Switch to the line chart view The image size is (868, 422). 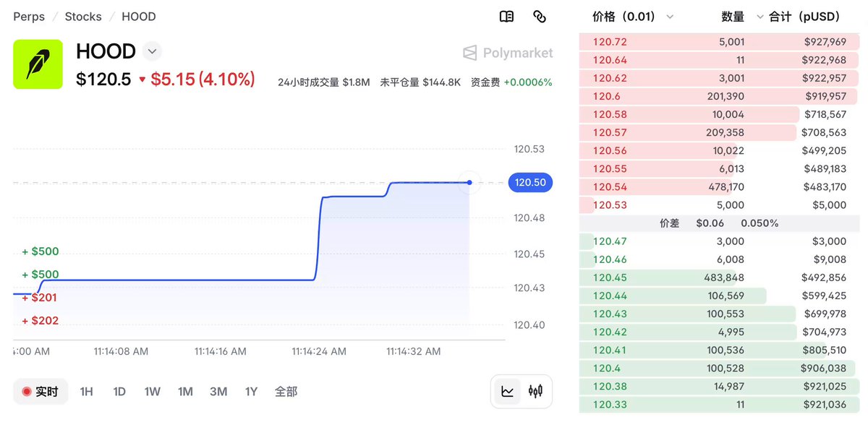[x=508, y=392]
